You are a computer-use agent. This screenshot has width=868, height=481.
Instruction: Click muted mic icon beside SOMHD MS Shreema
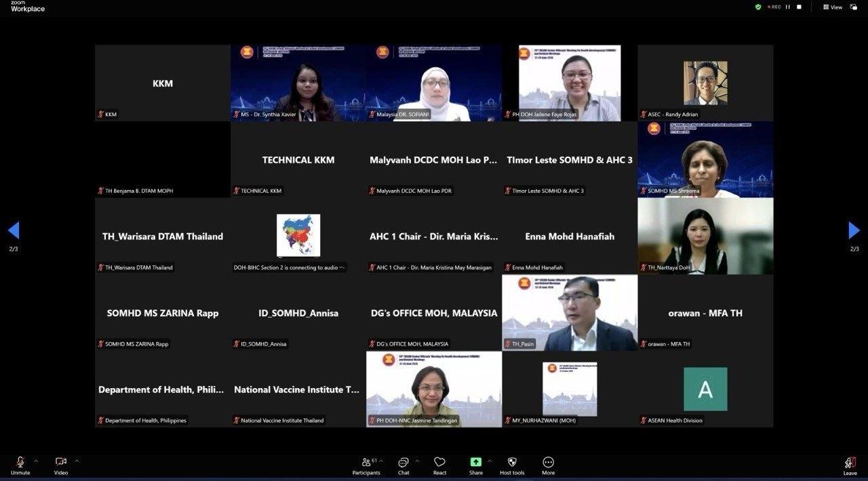tap(644, 191)
